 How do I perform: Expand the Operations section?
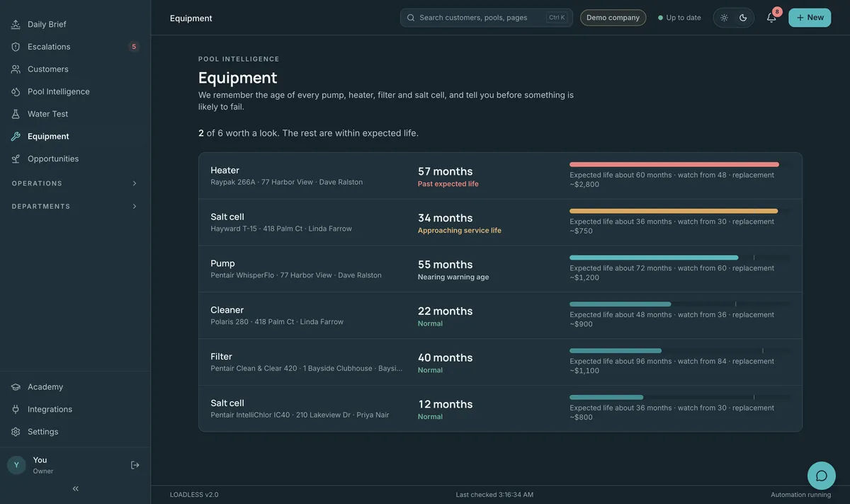75,183
